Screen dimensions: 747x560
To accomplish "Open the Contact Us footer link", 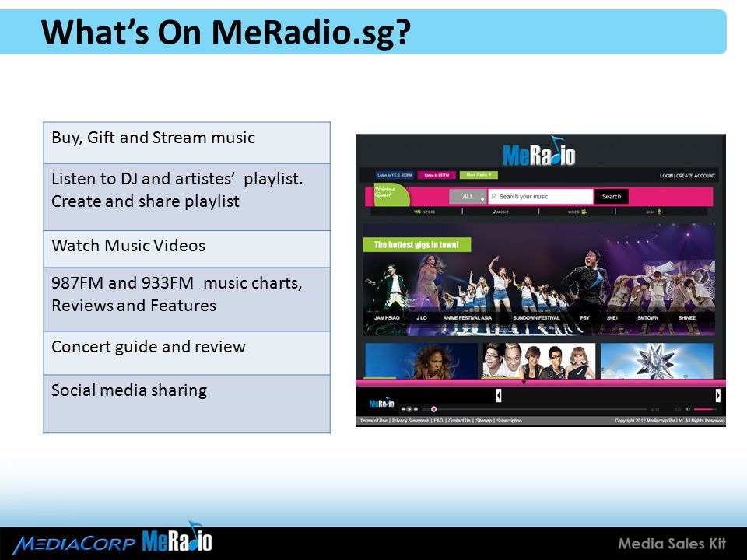I will coord(459,421).
